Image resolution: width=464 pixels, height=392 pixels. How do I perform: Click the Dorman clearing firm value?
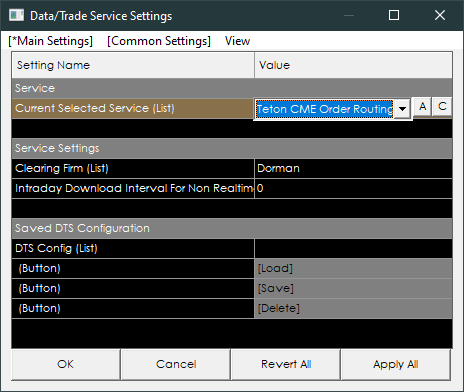[353, 168]
